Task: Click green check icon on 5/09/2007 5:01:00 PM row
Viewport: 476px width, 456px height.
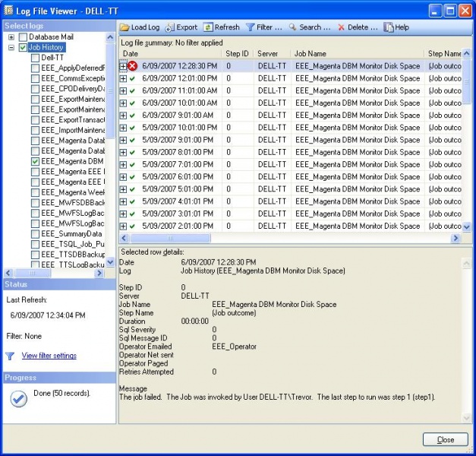Action: tap(132, 189)
